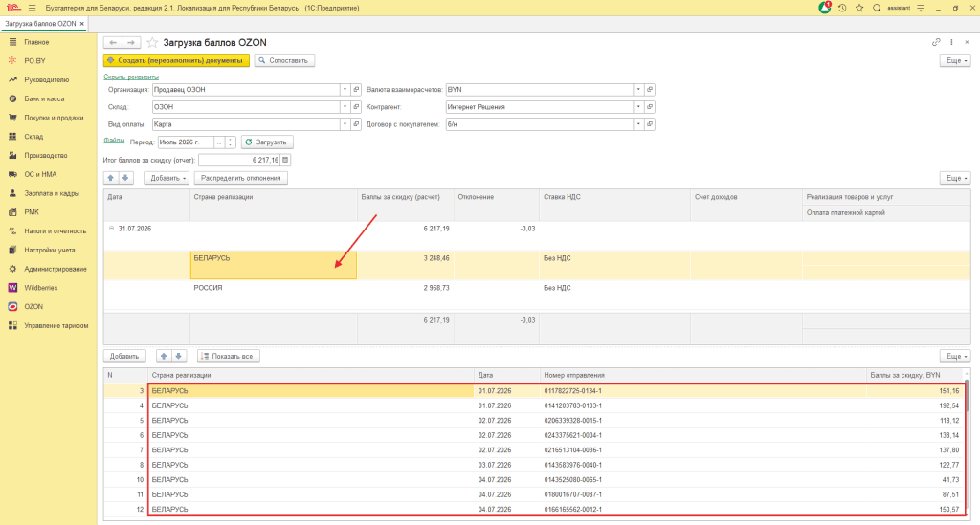Click Распределить отклонения button
Screen dimensions: 980x525
click(x=240, y=178)
